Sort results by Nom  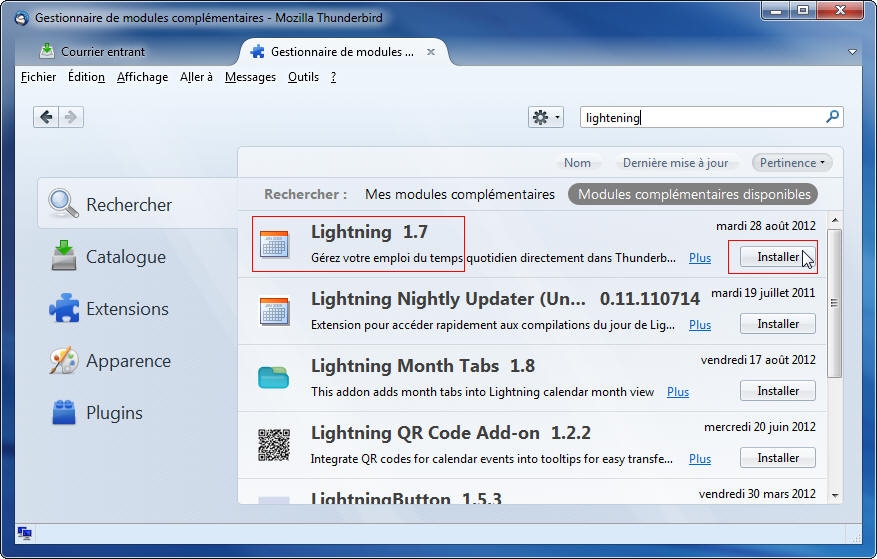577,163
